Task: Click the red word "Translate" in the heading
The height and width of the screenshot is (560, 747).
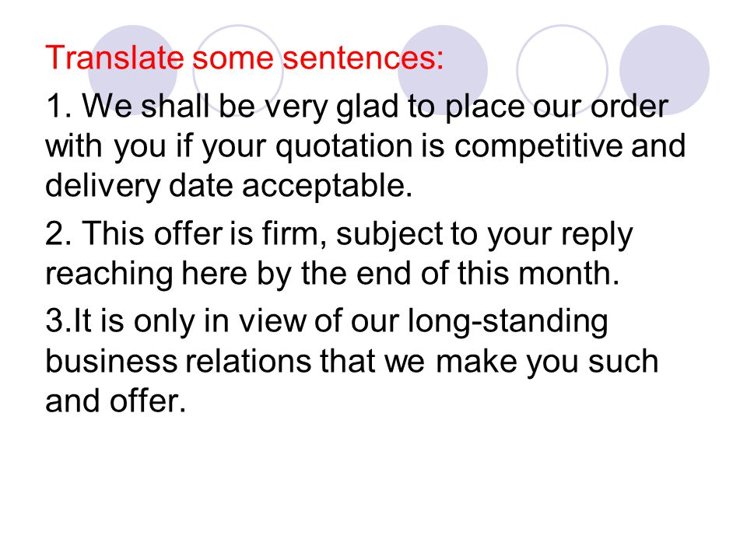Action: (x=115, y=58)
